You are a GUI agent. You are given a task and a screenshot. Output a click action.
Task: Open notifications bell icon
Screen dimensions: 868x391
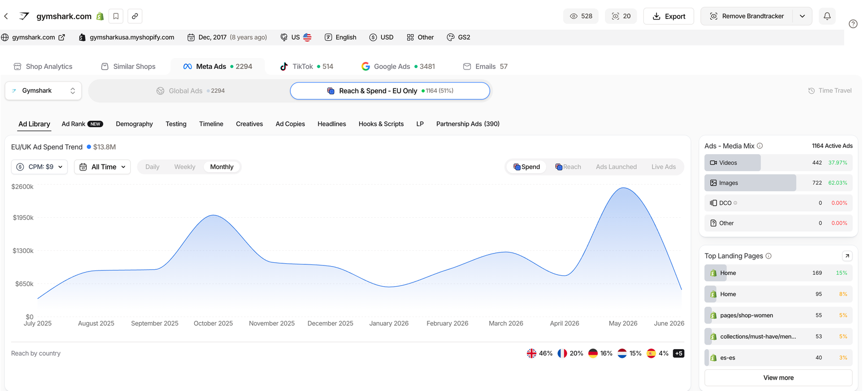(x=827, y=16)
